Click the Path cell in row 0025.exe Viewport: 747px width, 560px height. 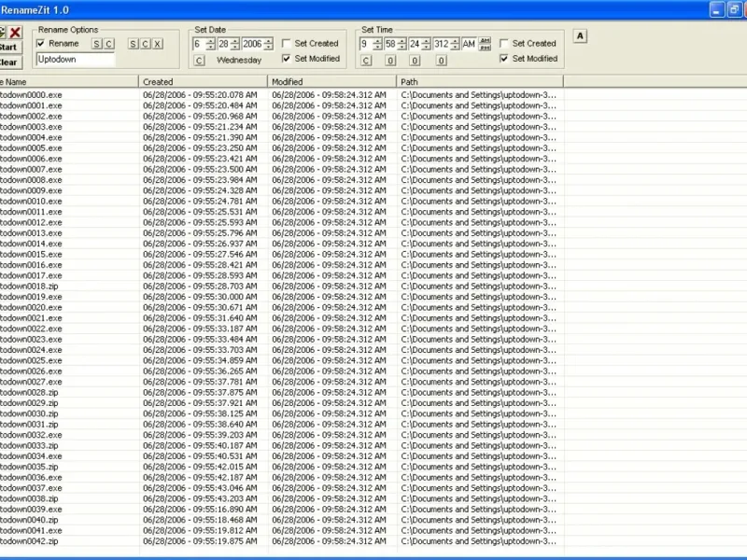click(478, 360)
